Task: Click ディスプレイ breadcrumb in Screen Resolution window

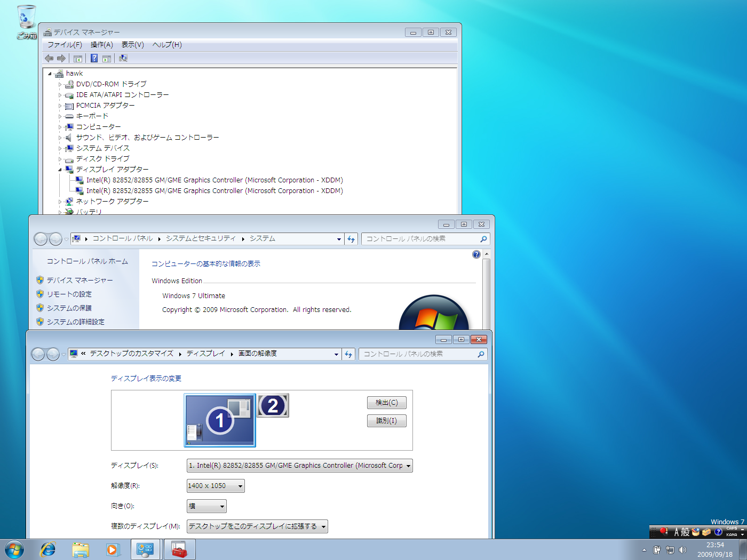Action: pyautogui.click(x=205, y=354)
